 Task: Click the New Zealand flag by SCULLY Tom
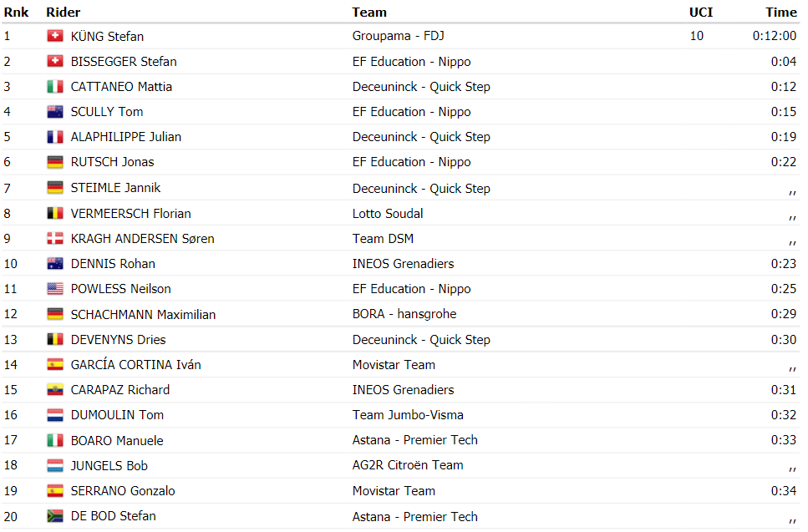(54, 112)
